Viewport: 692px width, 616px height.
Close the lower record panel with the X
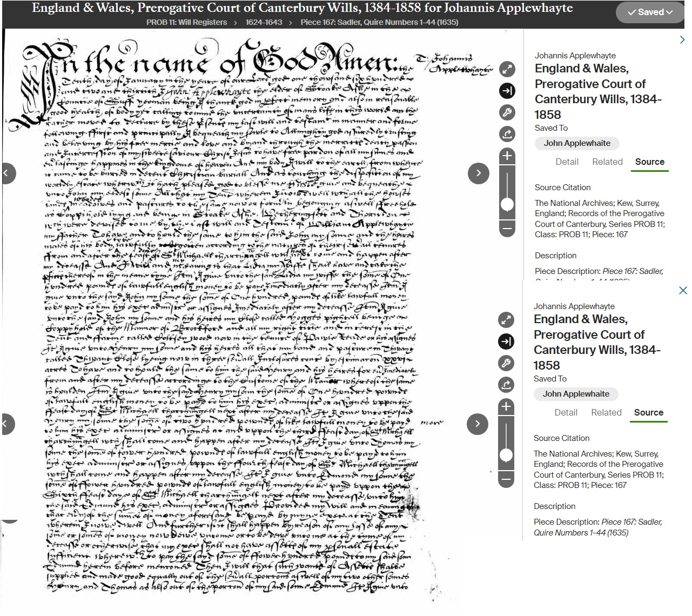tap(683, 291)
